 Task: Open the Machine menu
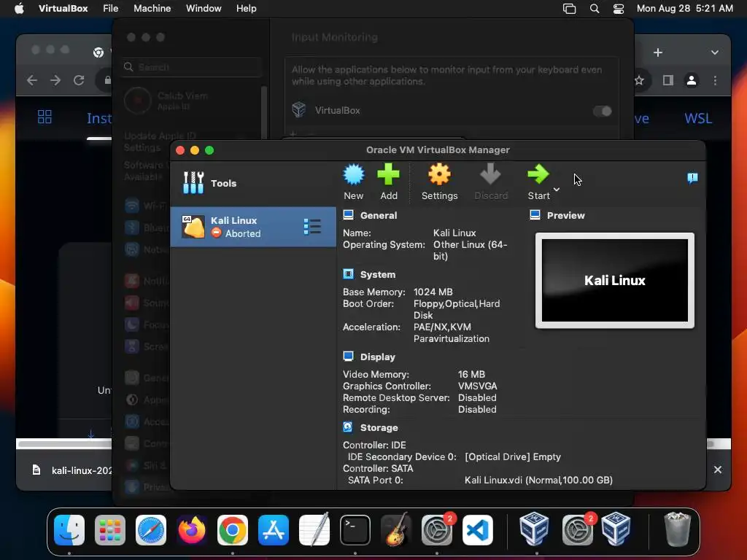coord(152,9)
